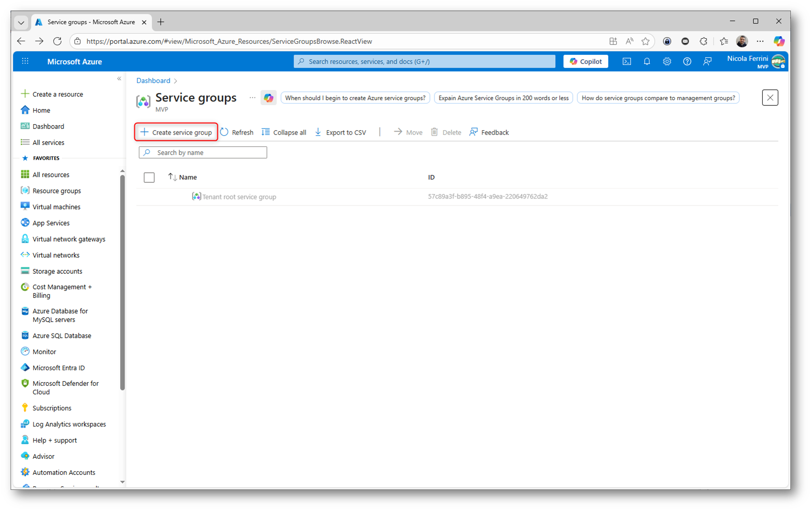Focus the Search by name field

pyautogui.click(x=203, y=152)
